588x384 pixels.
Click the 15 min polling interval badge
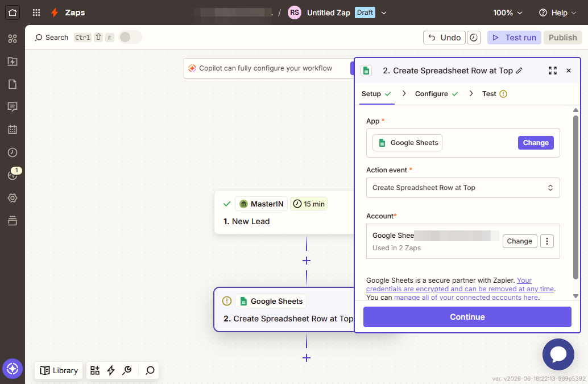[309, 204]
